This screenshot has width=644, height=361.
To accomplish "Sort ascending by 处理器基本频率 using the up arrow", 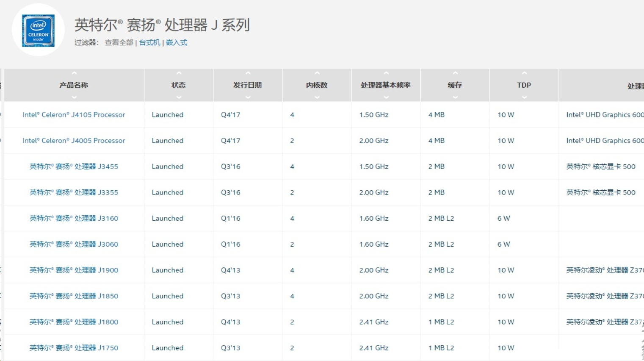I will coord(386,73).
